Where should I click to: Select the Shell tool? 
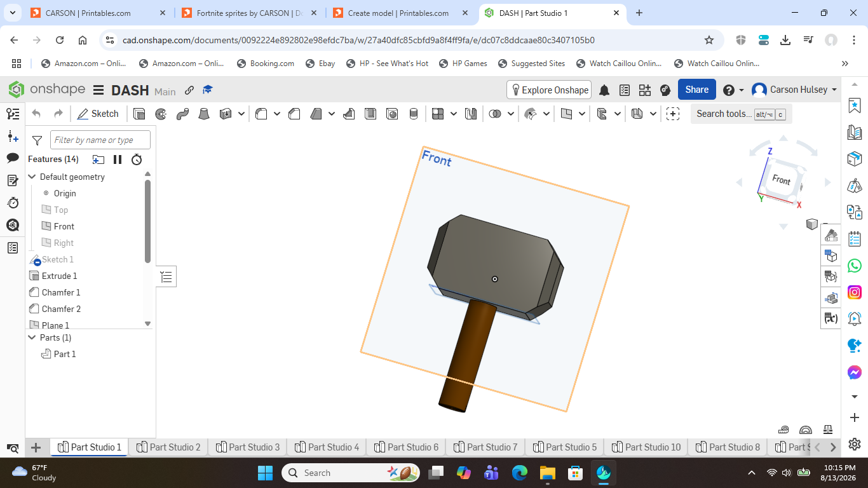[370, 114]
